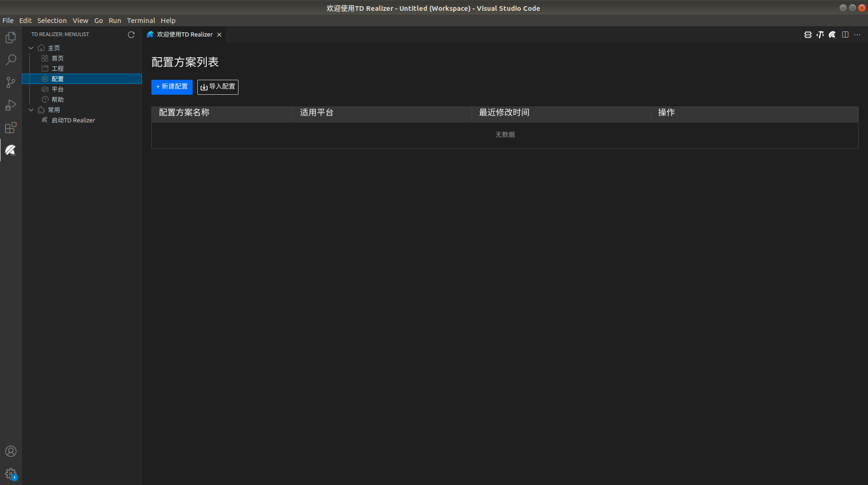The image size is (868, 485).
Task: Click the Run and Debug icon
Action: point(10,105)
